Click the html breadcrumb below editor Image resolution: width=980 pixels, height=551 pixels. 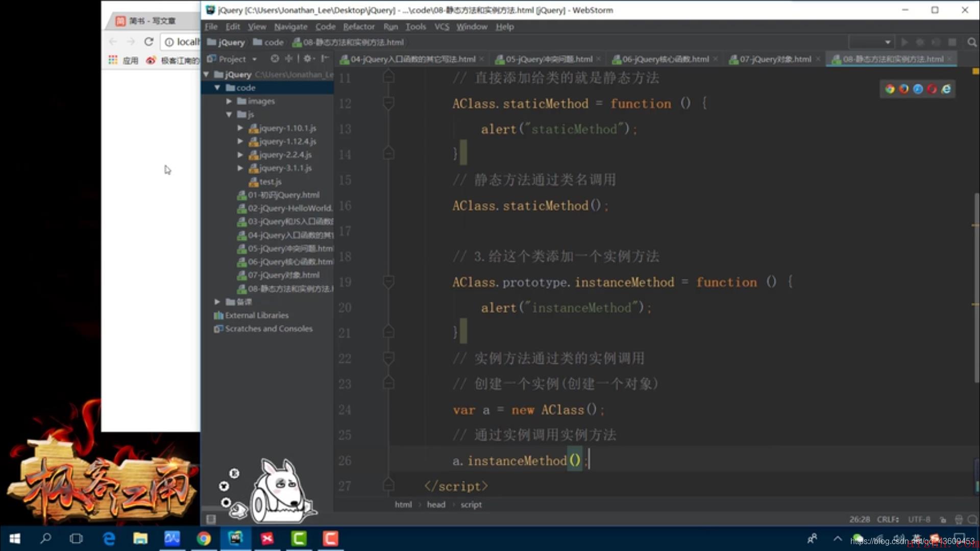click(403, 505)
